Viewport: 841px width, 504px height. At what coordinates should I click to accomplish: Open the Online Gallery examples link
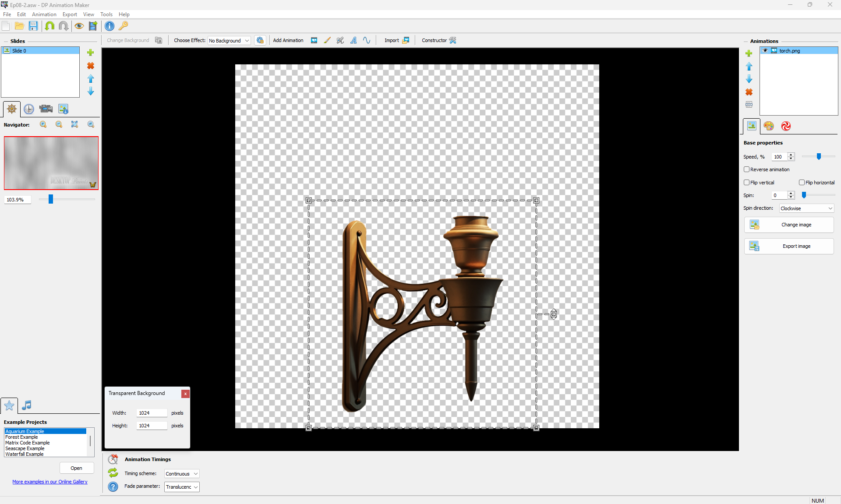[50, 482]
